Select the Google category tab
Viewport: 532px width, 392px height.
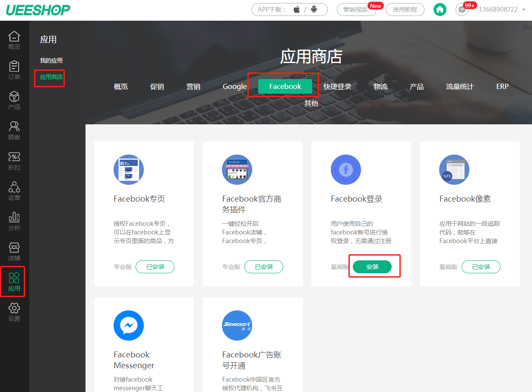(x=235, y=86)
